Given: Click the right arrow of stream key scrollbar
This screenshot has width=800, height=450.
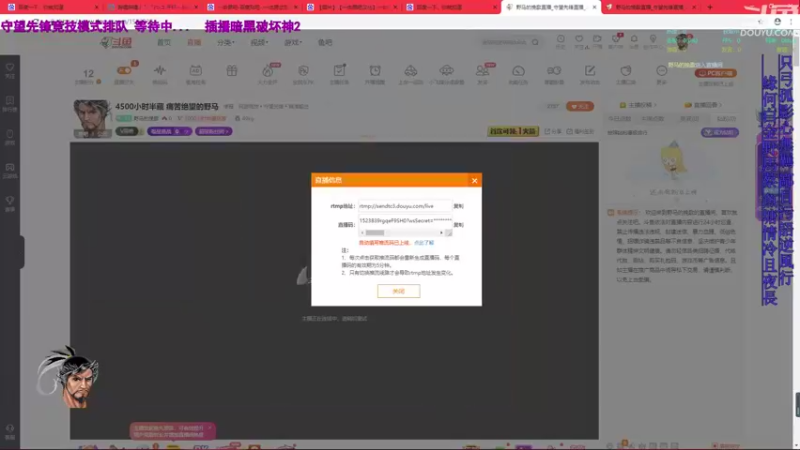Looking at the screenshot, I should pos(441,233).
